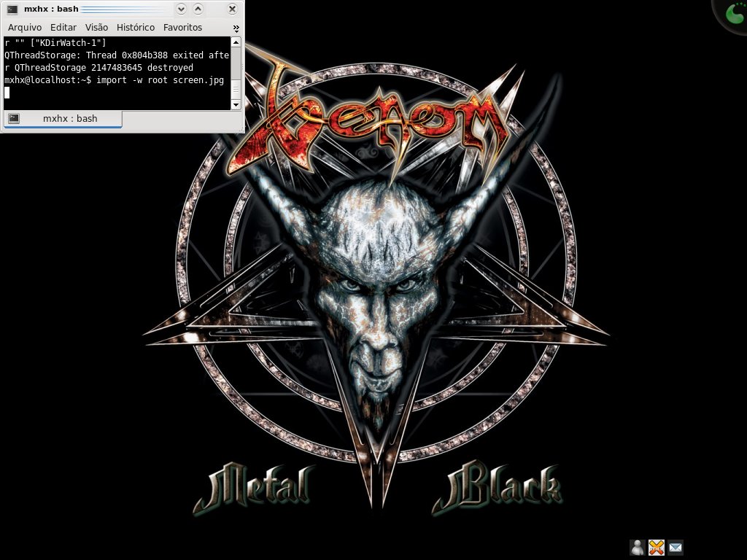Click the terminal icon on the bash tab
Image resolution: width=747 pixels, height=560 pixels.
click(x=14, y=118)
